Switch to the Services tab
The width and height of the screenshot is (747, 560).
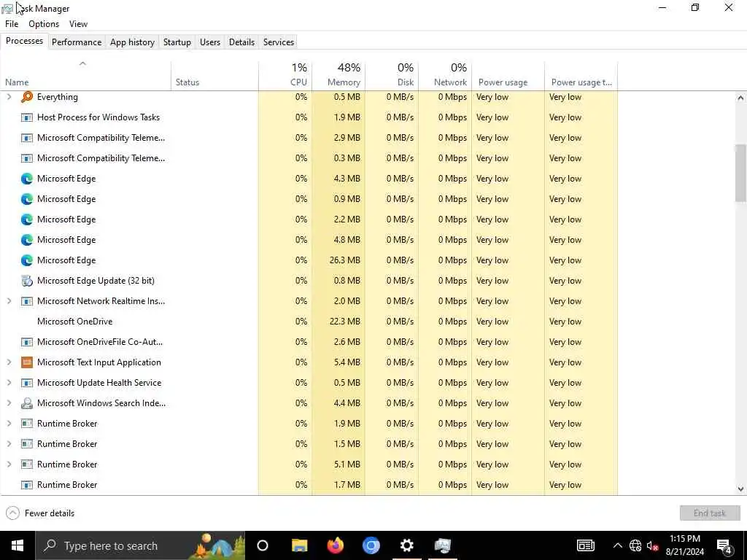279,42
